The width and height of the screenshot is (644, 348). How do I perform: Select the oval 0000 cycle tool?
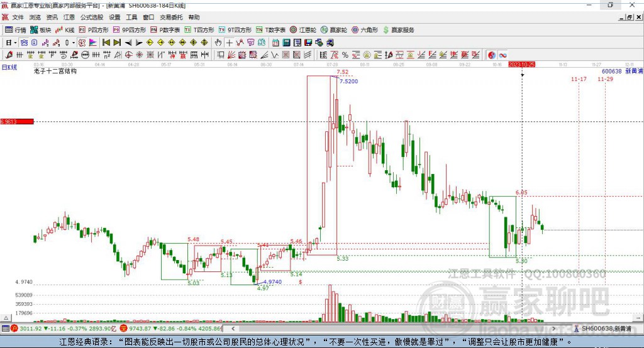[86, 55]
